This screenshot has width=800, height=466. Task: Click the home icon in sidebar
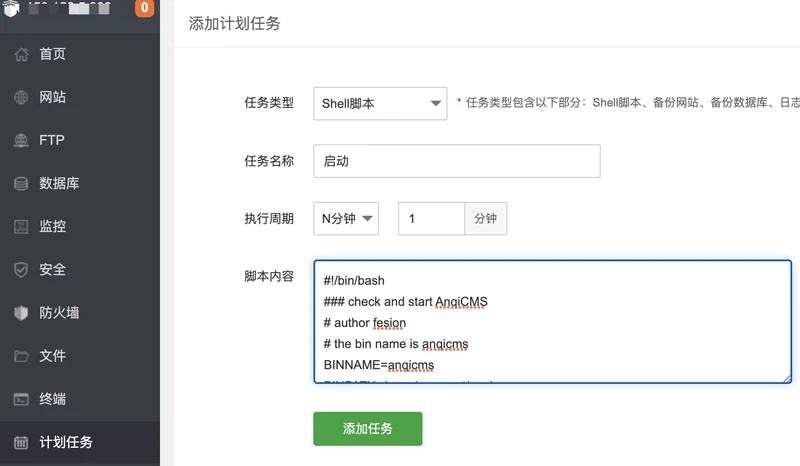21,54
